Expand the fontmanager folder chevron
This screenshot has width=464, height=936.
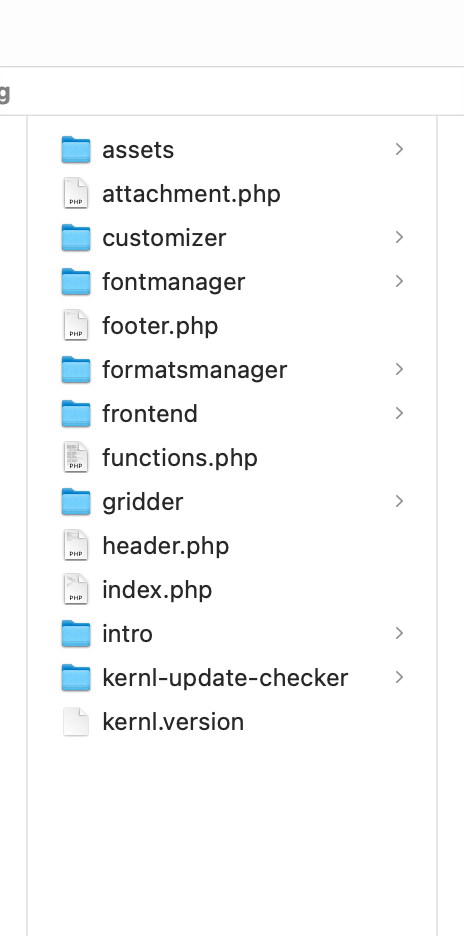(x=400, y=281)
